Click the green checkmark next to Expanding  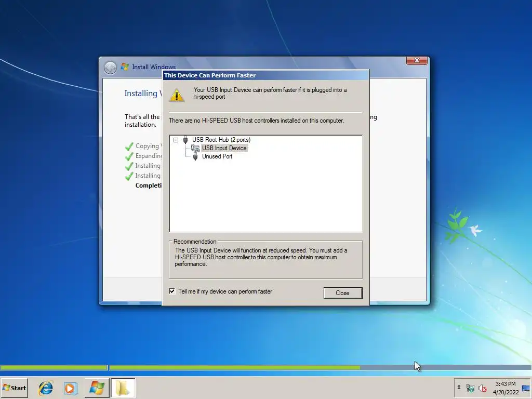pyautogui.click(x=129, y=156)
